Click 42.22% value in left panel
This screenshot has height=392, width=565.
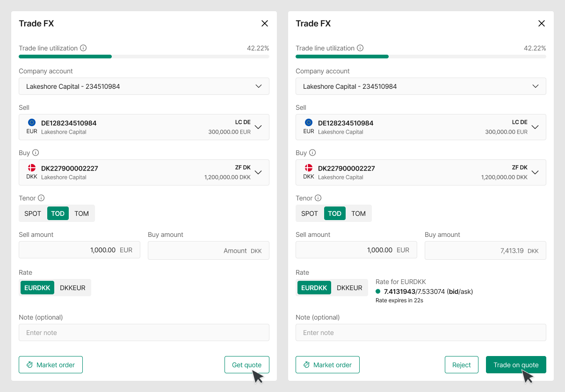pyautogui.click(x=258, y=48)
